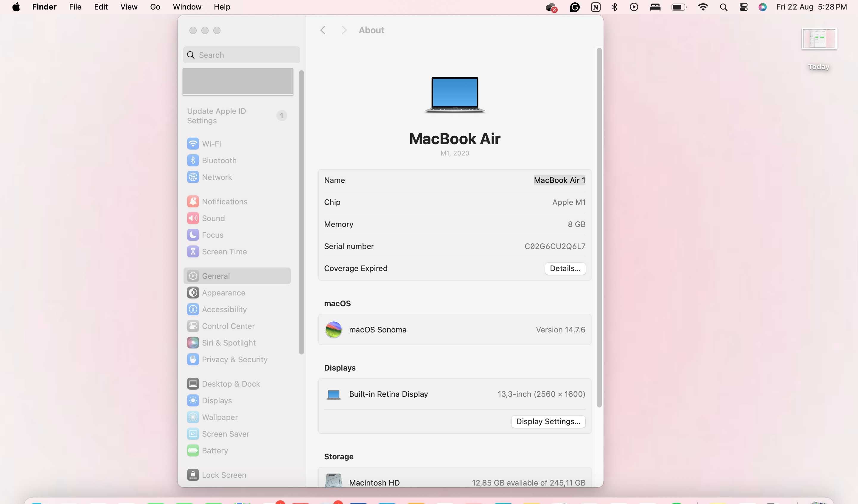This screenshot has height=504, width=858.
Task: Click the Version 14.7.6 text
Action: point(560,330)
